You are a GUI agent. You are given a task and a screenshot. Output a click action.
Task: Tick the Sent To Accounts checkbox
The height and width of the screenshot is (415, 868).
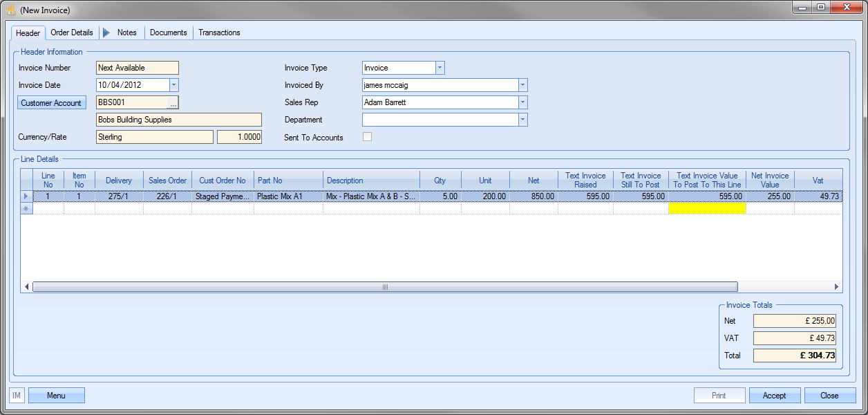(x=367, y=137)
